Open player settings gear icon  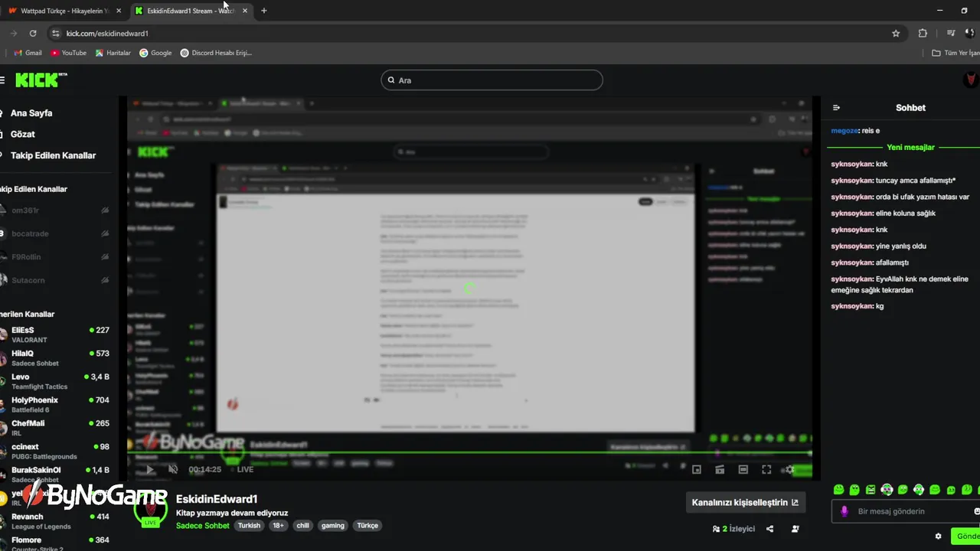click(x=790, y=470)
